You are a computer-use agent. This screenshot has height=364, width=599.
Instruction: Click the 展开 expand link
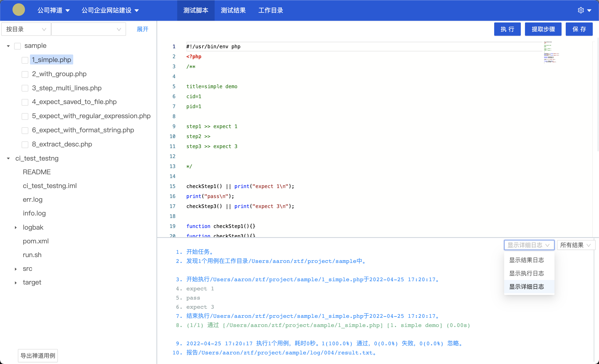142,29
